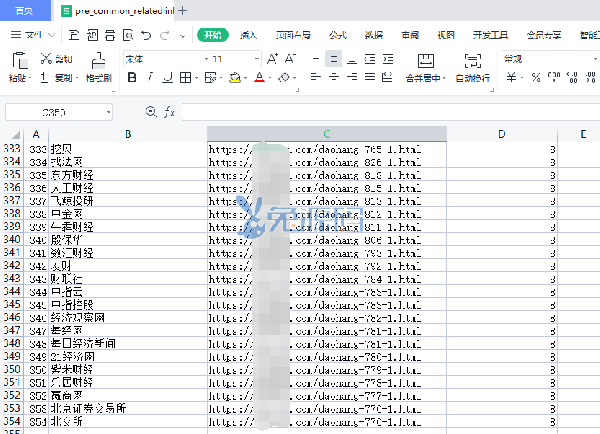Image resolution: width=600 pixels, height=434 pixels.
Task: Expand the font color dropdown arrow
Action: click(270, 78)
